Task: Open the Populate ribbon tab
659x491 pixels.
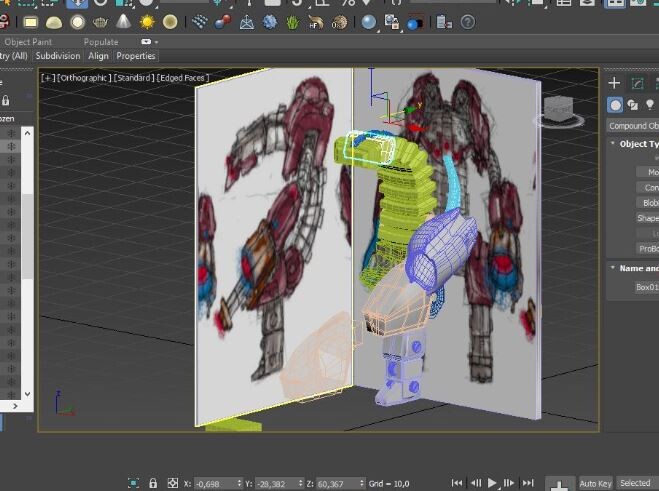Action: pos(101,42)
